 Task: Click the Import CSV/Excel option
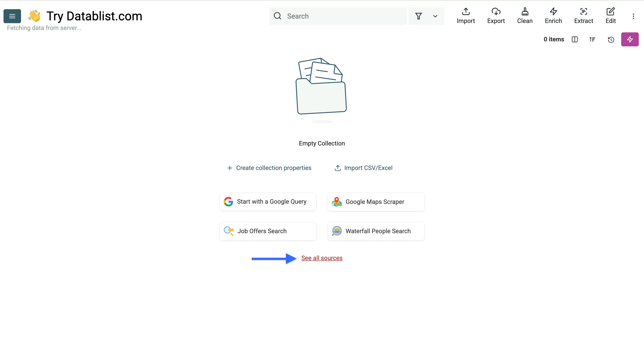pyautogui.click(x=363, y=168)
